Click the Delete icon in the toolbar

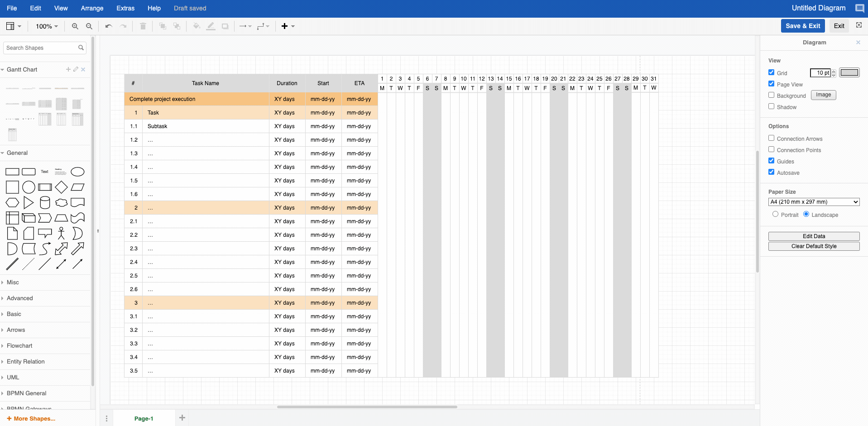[143, 26]
